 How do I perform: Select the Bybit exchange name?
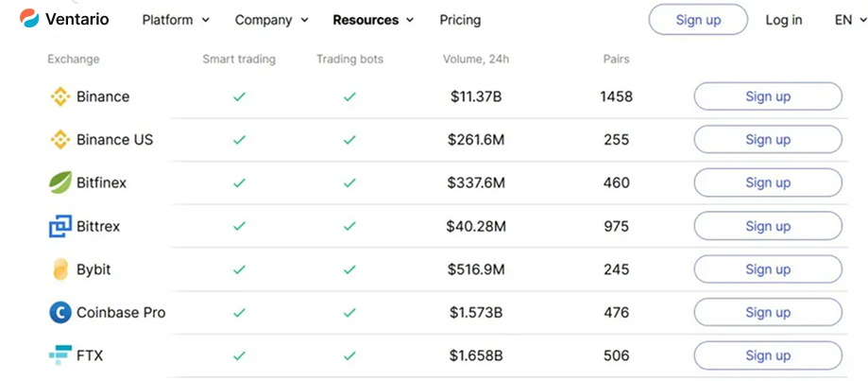point(94,269)
